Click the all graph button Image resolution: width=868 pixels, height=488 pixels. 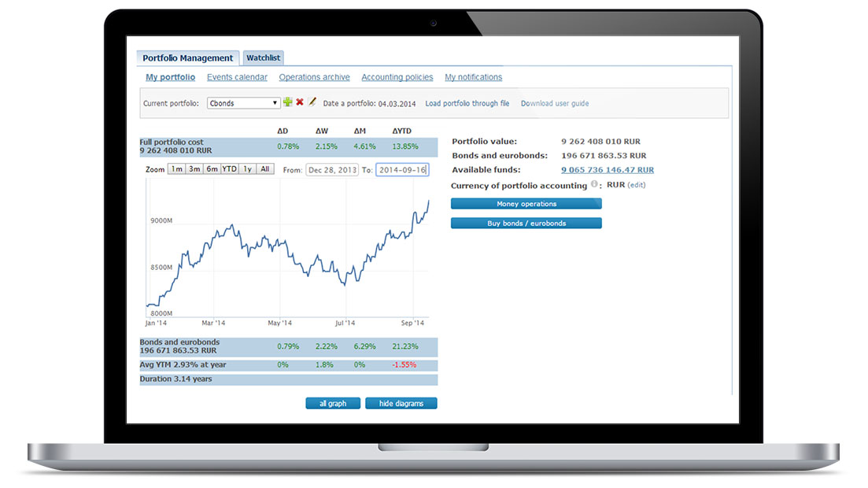click(x=333, y=403)
